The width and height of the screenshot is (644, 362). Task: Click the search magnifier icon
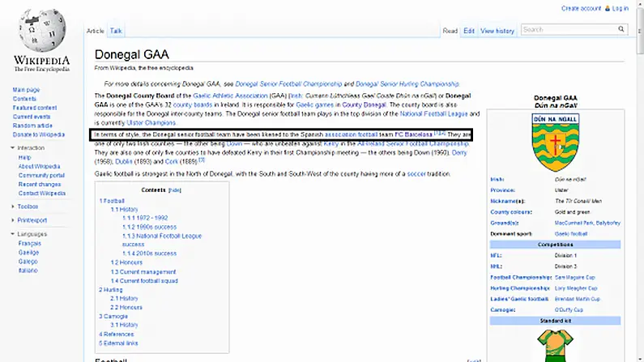621,29
